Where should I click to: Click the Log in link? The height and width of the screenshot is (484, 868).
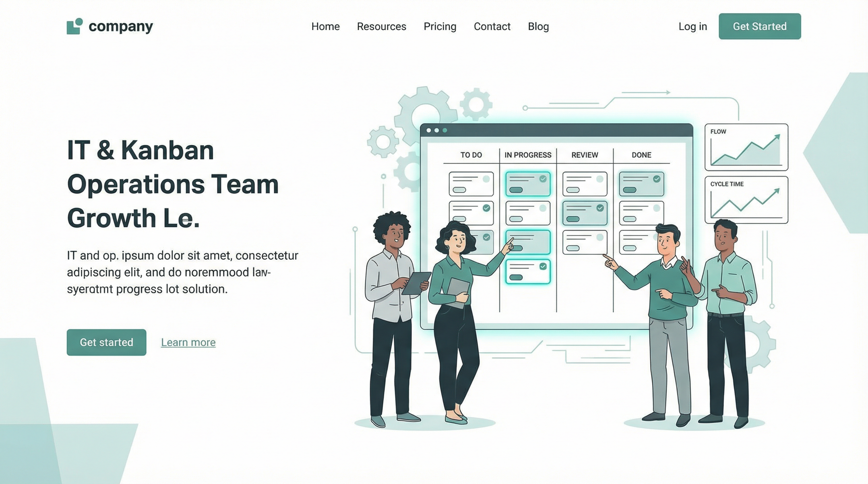click(x=692, y=26)
